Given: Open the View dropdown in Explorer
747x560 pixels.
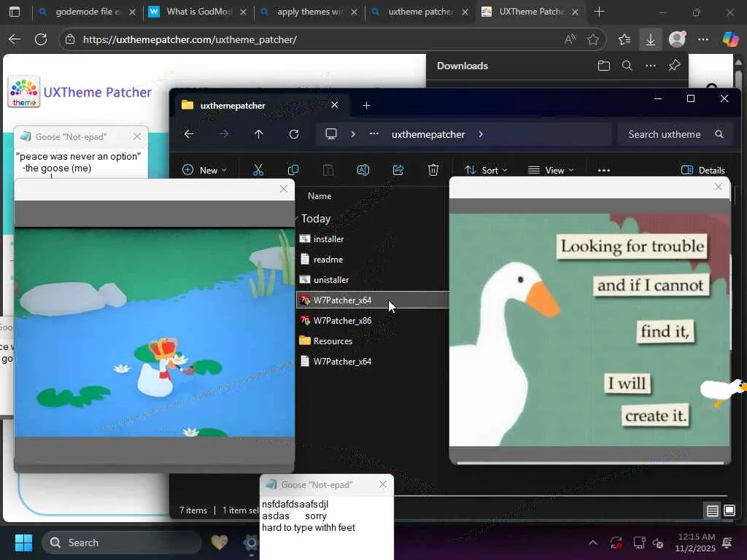Looking at the screenshot, I should click(551, 170).
